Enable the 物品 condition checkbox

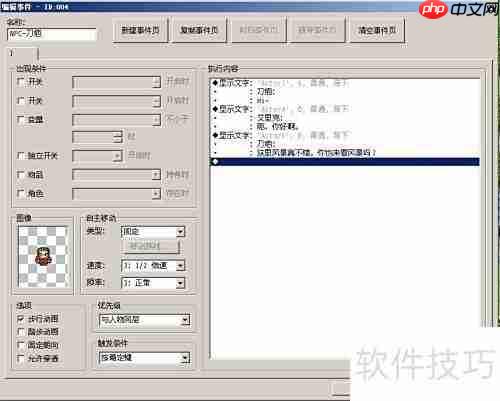pos(21,174)
